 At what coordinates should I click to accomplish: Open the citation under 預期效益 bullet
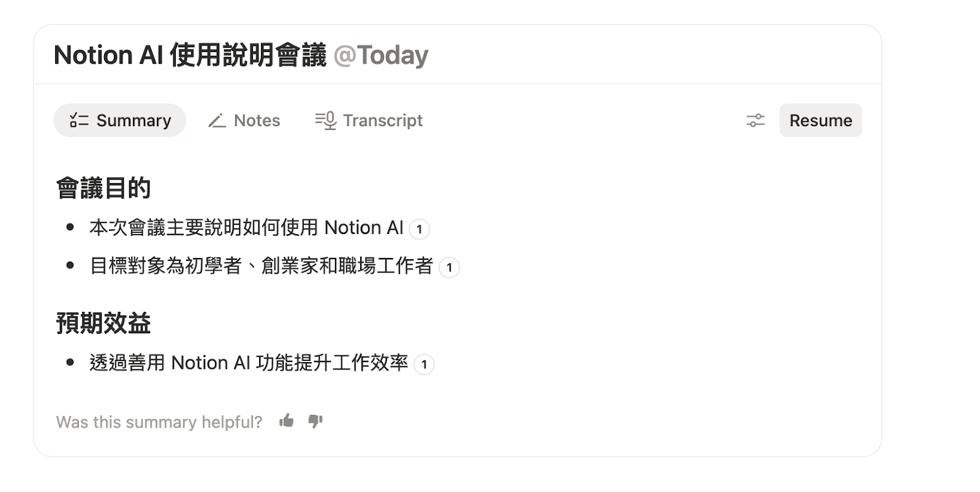(x=424, y=364)
